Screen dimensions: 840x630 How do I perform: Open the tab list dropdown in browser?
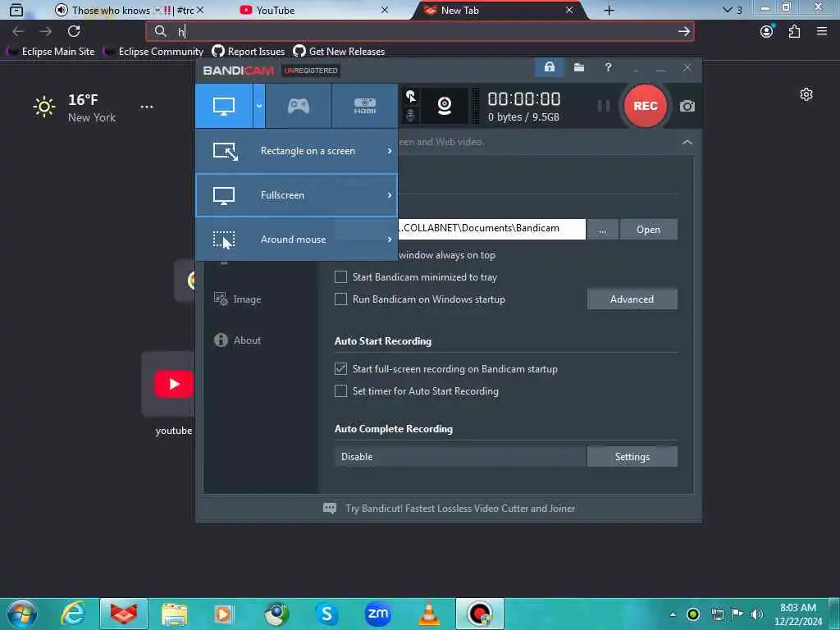pyautogui.click(x=732, y=10)
